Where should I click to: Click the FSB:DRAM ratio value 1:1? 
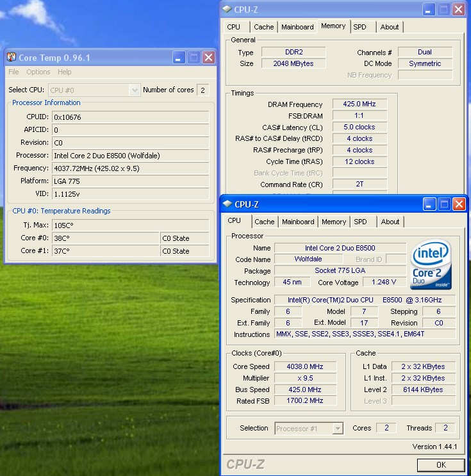point(360,115)
